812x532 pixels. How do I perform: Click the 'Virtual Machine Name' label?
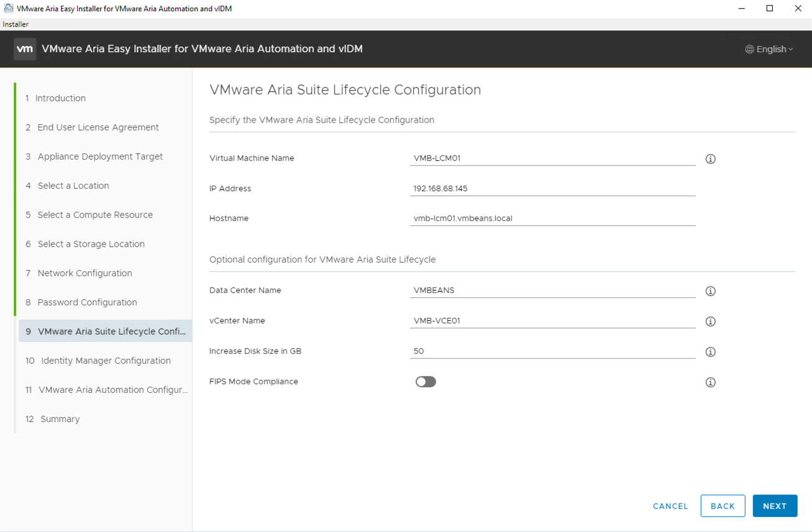pos(252,158)
